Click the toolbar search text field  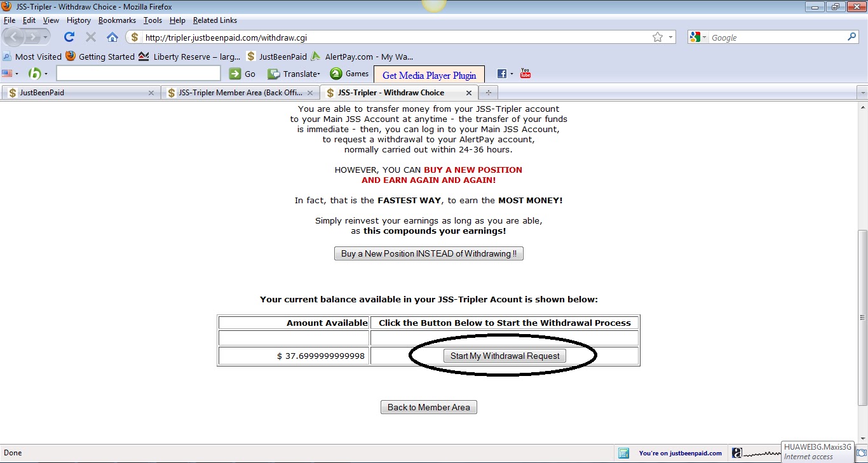139,74
